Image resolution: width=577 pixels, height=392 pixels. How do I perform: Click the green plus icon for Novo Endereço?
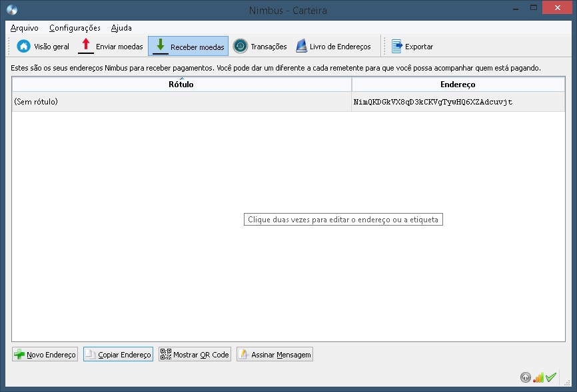click(x=19, y=355)
